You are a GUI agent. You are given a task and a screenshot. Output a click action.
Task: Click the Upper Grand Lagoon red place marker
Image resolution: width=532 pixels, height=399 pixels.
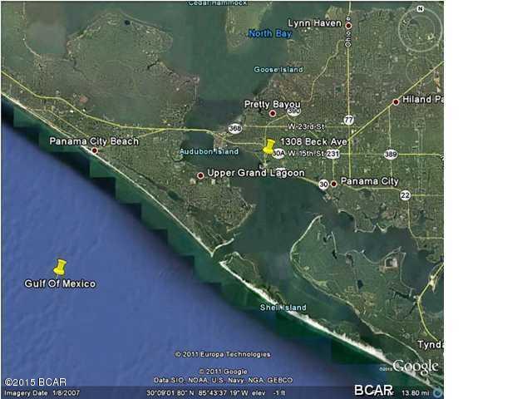200,175
